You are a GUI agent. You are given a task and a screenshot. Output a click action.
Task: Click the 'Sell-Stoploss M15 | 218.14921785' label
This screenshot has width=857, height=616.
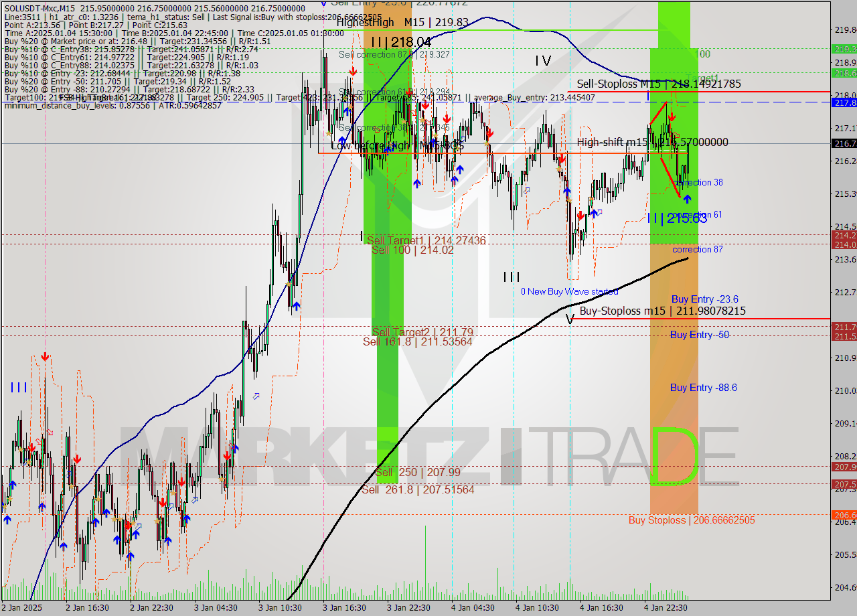[x=659, y=84]
